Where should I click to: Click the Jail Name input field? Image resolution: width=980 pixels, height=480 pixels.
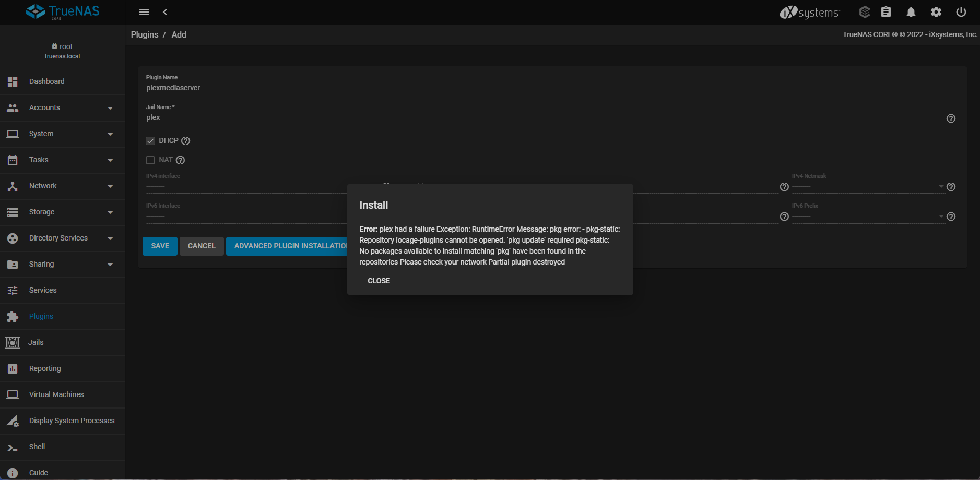tap(543, 118)
